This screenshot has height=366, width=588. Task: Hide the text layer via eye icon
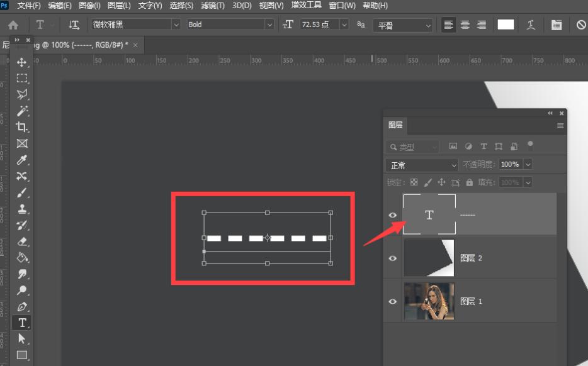click(393, 215)
